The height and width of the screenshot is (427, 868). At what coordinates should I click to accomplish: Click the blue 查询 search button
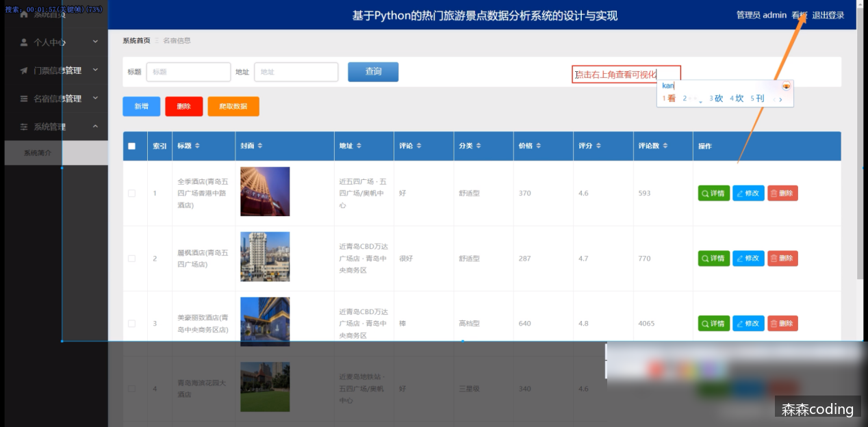point(373,71)
